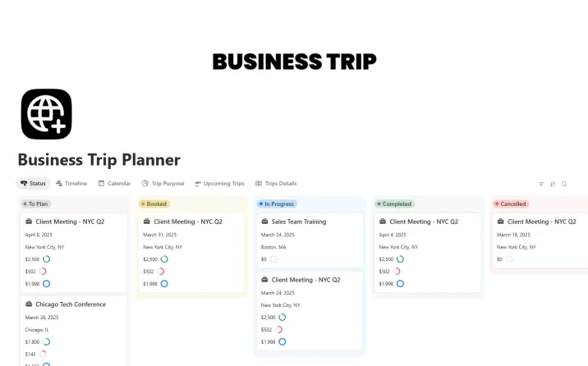Click the sort arrows icon
Viewport: 588px width, 366px height.
coord(553,184)
